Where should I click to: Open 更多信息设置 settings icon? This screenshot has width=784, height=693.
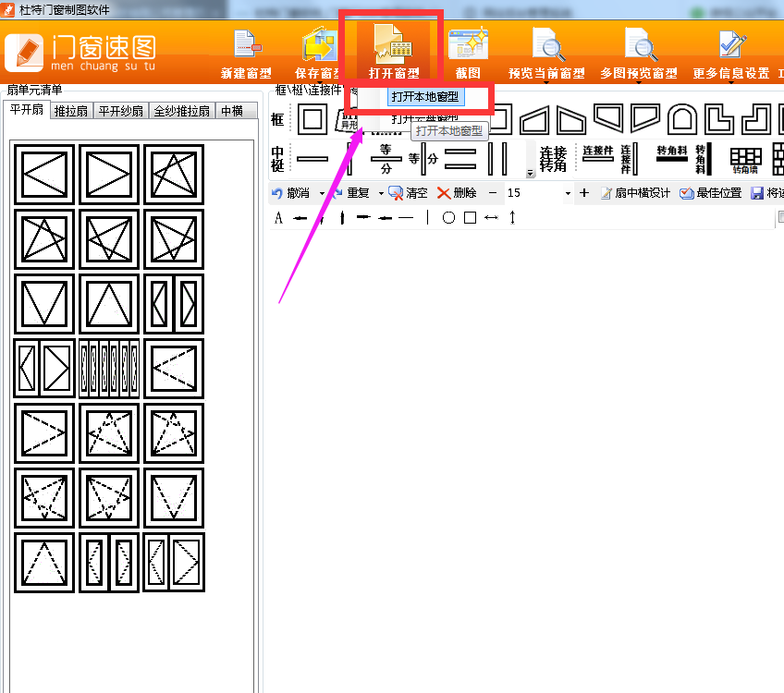pyautogui.click(x=730, y=54)
